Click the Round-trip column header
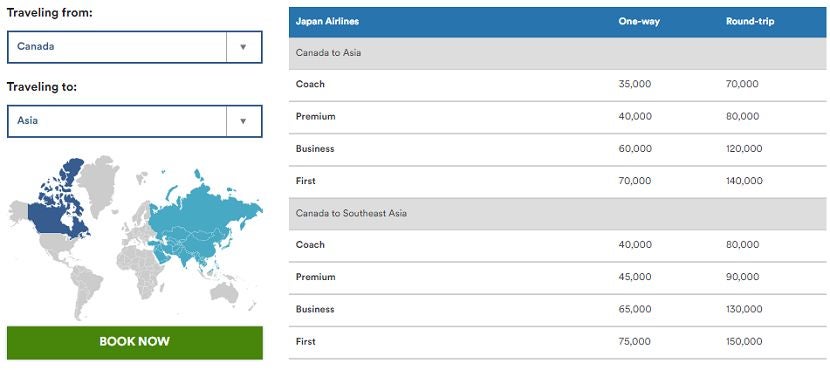 (750, 22)
